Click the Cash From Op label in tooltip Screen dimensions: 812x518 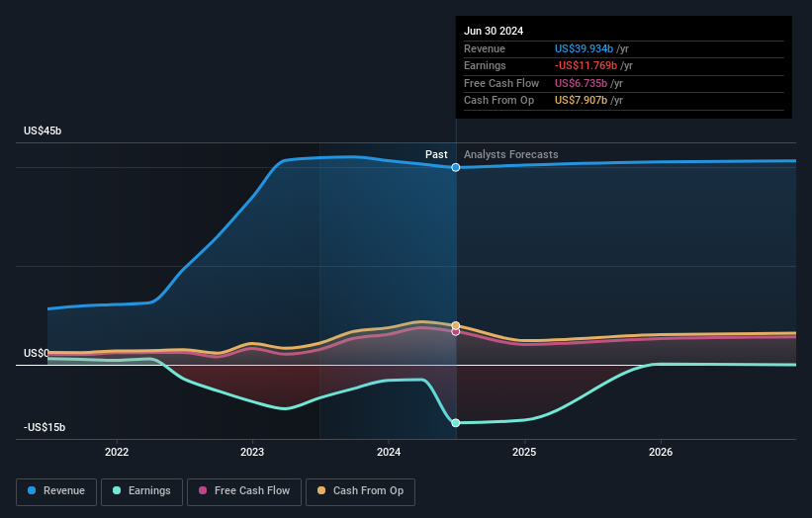498,101
